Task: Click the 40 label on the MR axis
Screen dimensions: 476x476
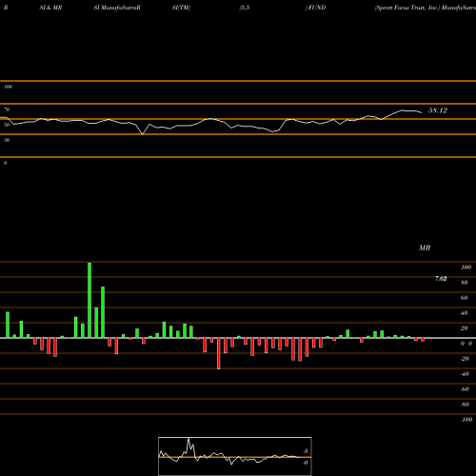Action: [465, 313]
